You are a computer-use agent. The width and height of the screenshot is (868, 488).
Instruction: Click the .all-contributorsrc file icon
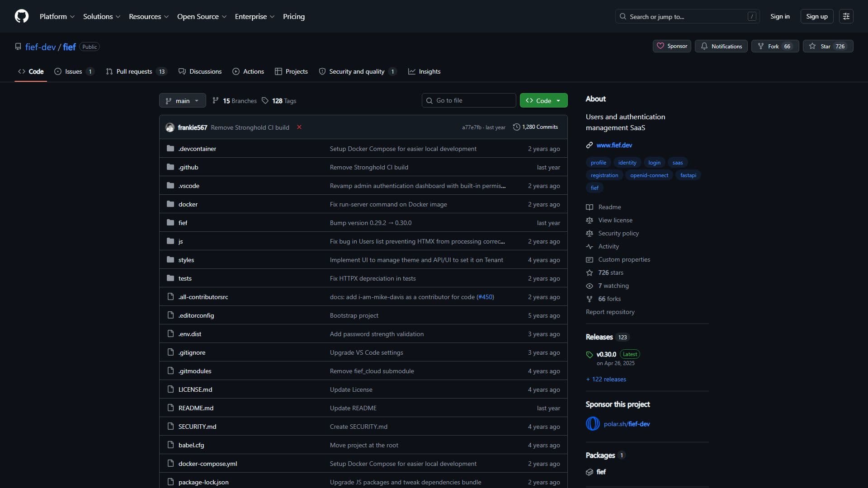[170, 297]
